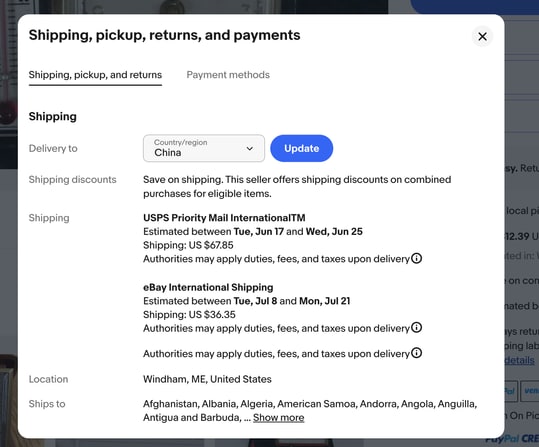Click the blue Update button
This screenshot has height=447, width=539.
[301, 148]
